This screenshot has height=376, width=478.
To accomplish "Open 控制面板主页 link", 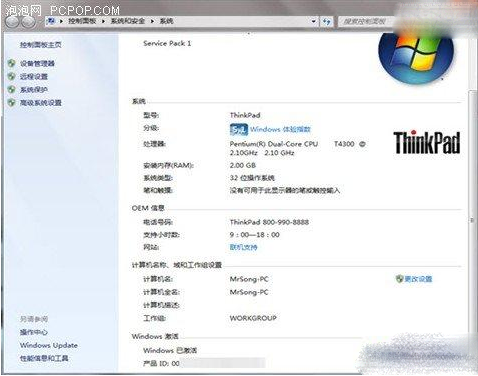I will coord(41,45).
